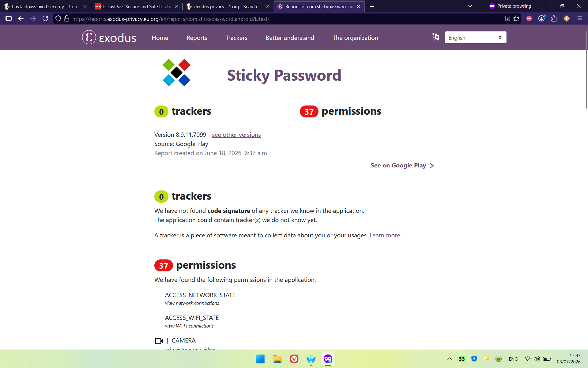This screenshot has height=368, width=588.
Task: Click the page vertical scrollbar
Action: (x=586, y=70)
